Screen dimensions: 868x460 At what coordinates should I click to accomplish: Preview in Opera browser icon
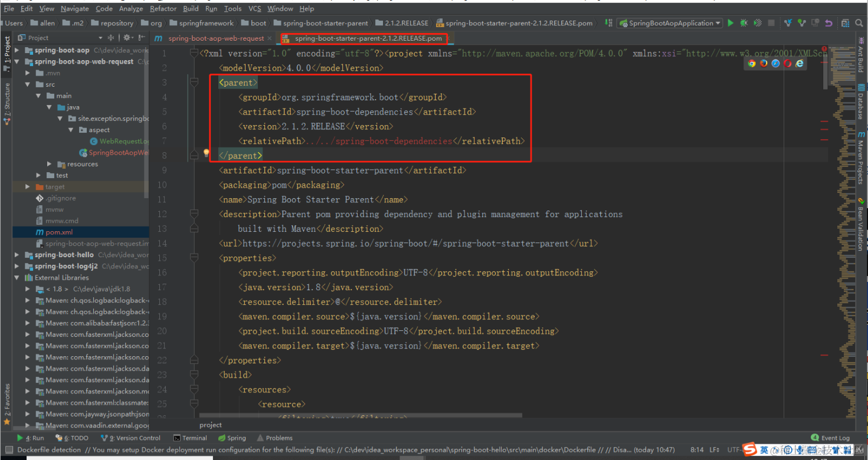tap(788, 63)
